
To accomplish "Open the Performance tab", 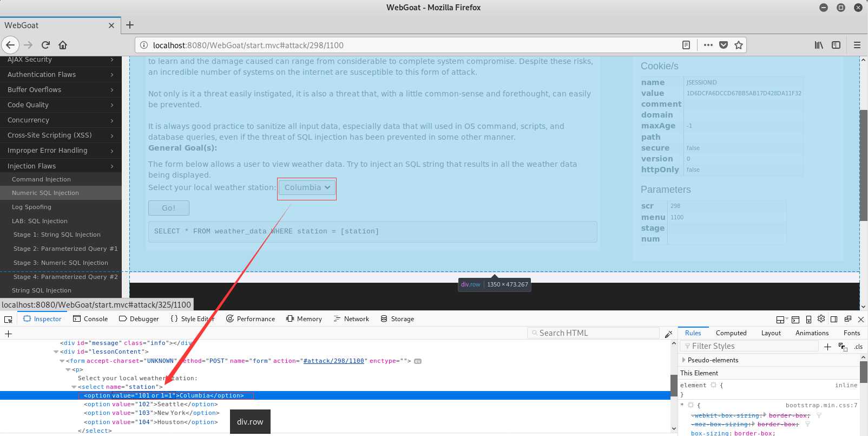I will click(x=251, y=319).
